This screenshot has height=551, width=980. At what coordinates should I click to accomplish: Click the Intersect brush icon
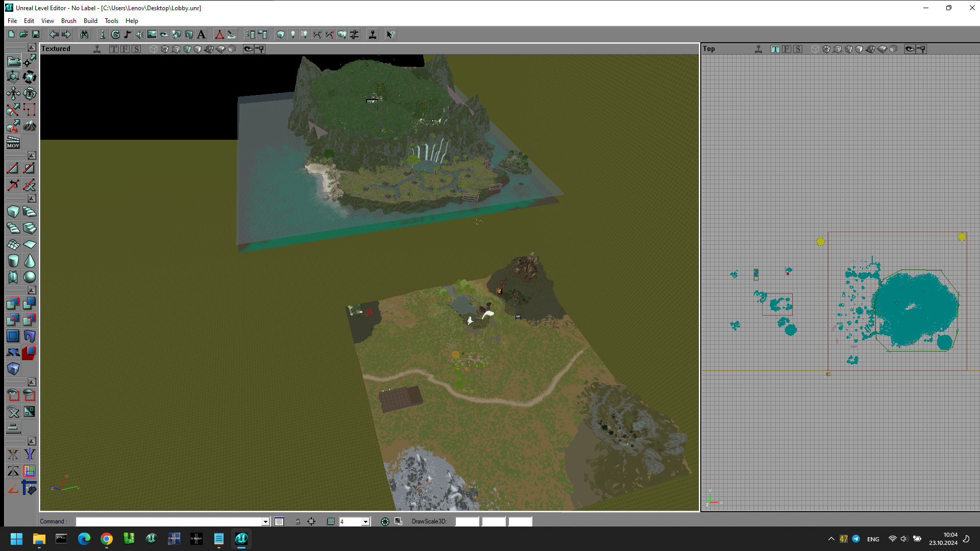(x=13, y=320)
